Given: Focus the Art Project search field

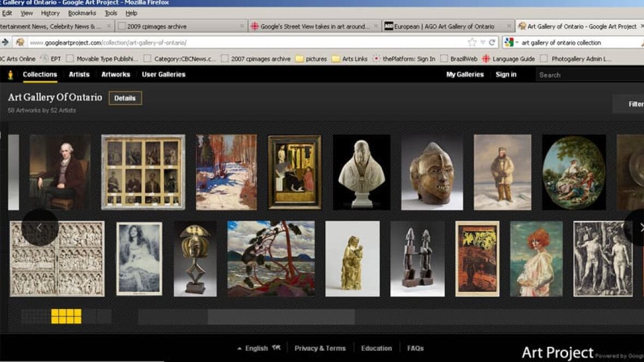Looking at the screenshot, I should point(590,75).
